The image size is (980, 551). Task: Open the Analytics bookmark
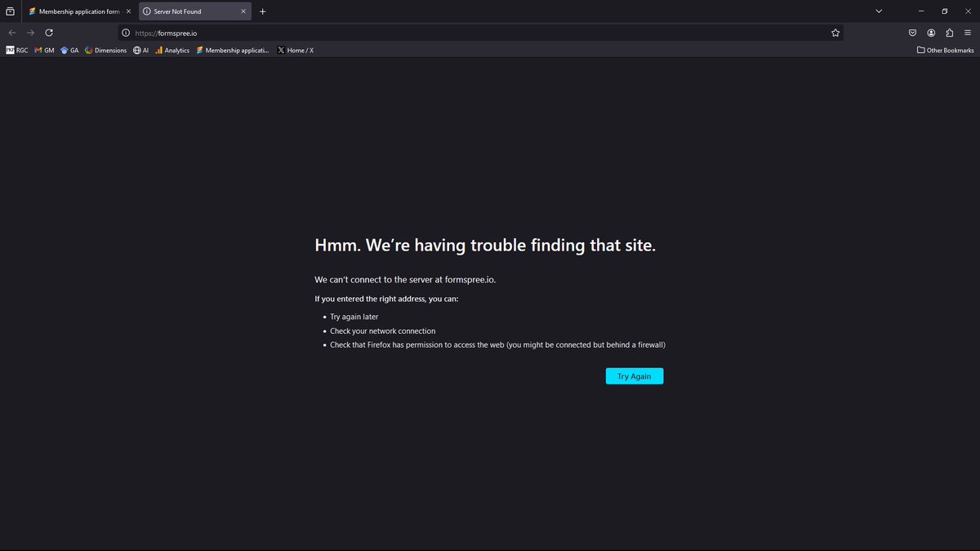click(x=172, y=50)
